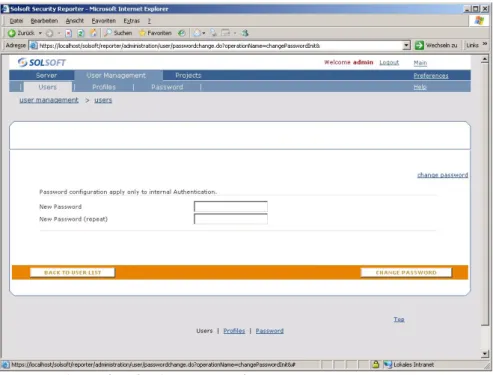Image resolution: width=493 pixels, height=375 pixels.
Task: Click the vertical scrollbar down arrow
Action: coord(485,354)
